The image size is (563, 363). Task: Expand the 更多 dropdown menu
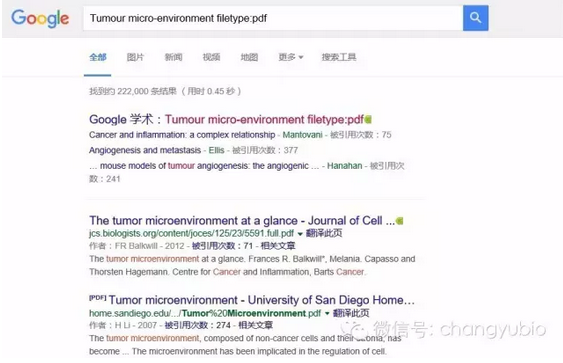(x=291, y=57)
